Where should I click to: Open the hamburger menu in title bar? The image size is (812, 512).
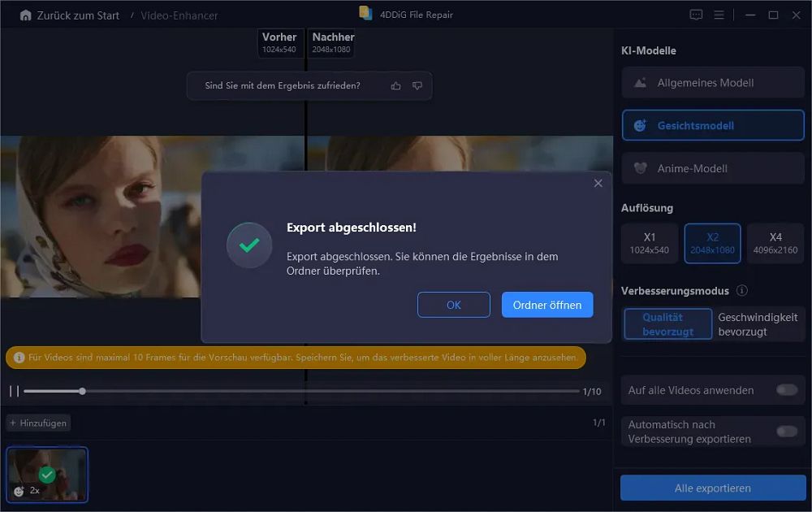click(x=719, y=15)
